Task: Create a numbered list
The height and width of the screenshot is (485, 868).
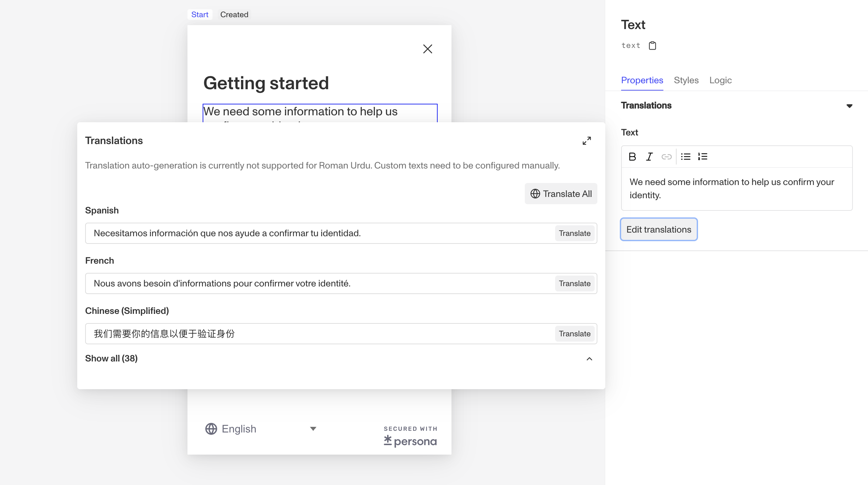Action: tap(703, 157)
